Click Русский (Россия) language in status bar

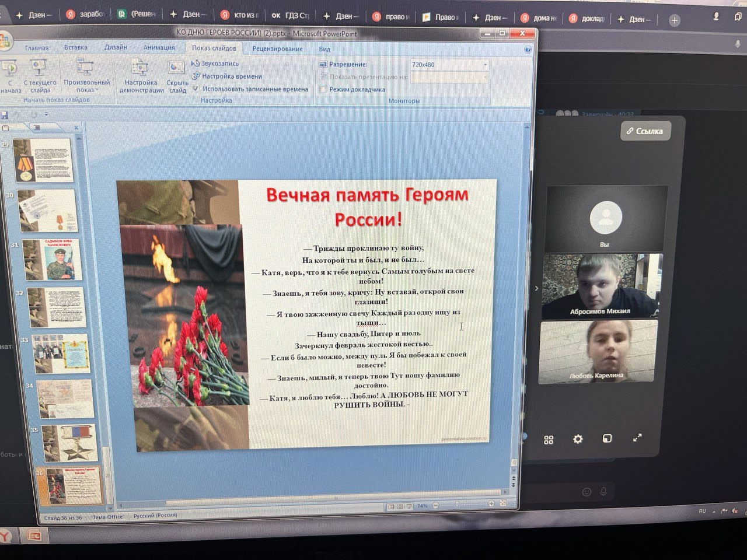point(155,516)
